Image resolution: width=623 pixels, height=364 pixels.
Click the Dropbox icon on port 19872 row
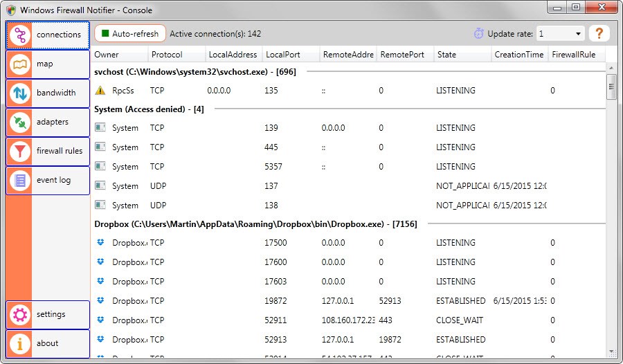click(x=100, y=300)
